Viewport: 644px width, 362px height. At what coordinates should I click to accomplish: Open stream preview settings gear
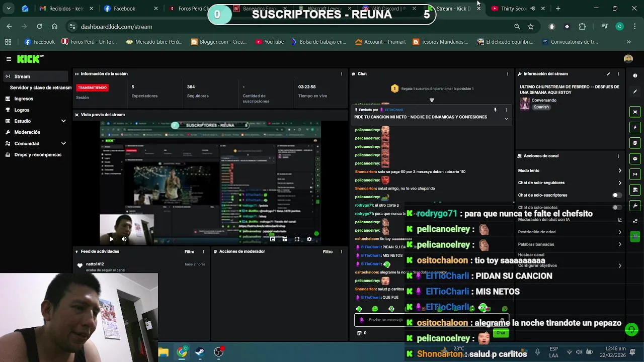309,239
